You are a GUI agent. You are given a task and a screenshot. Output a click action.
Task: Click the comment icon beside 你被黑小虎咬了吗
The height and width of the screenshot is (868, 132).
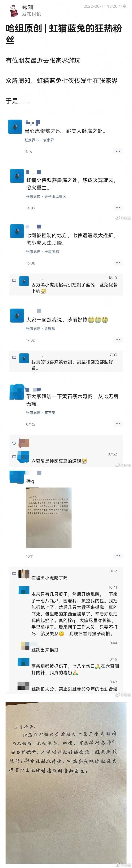pyautogui.click(x=14, y=573)
